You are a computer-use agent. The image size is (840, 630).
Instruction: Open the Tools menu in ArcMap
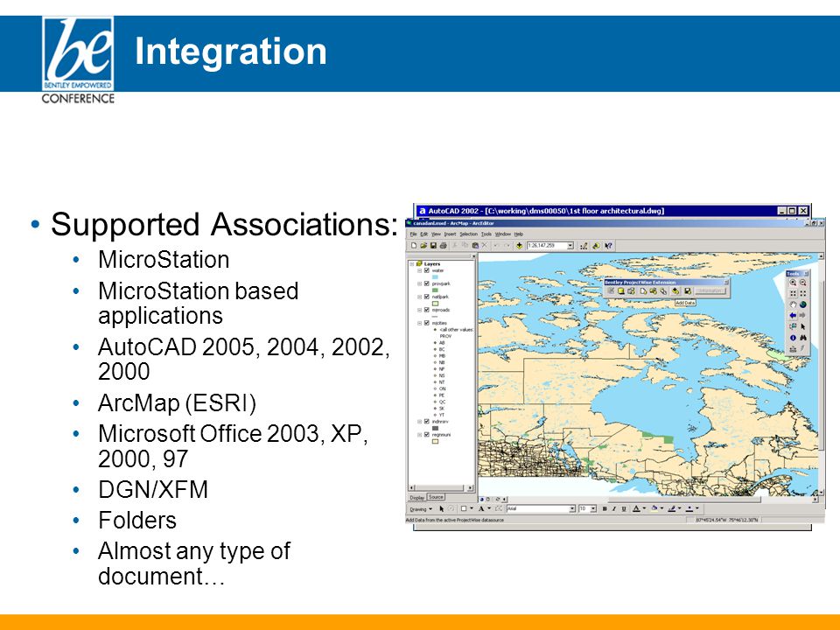point(486,234)
